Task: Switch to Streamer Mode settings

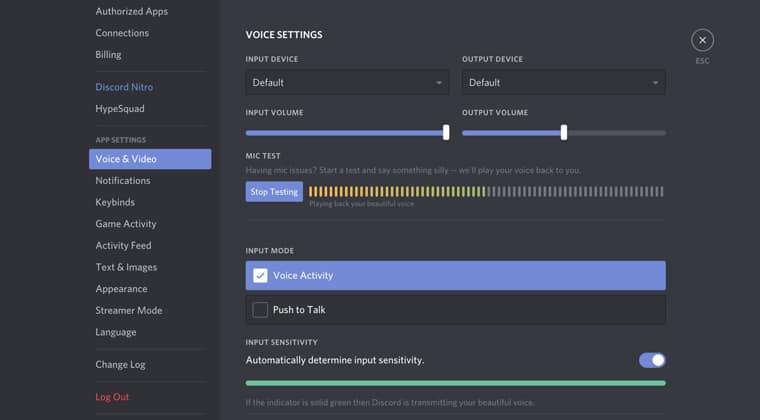Action: coord(129,311)
